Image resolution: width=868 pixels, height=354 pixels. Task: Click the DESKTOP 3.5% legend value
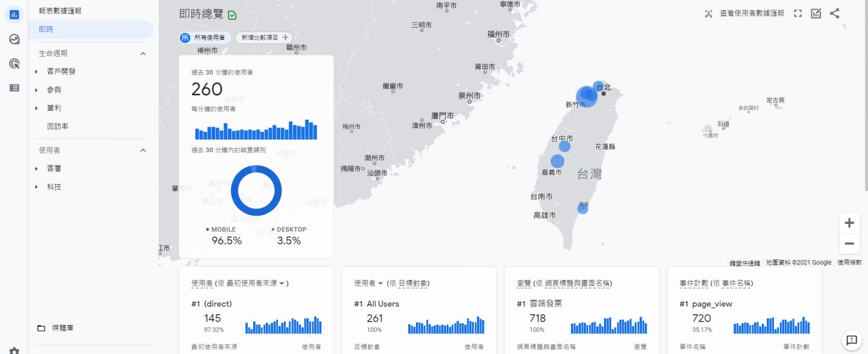(x=289, y=241)
